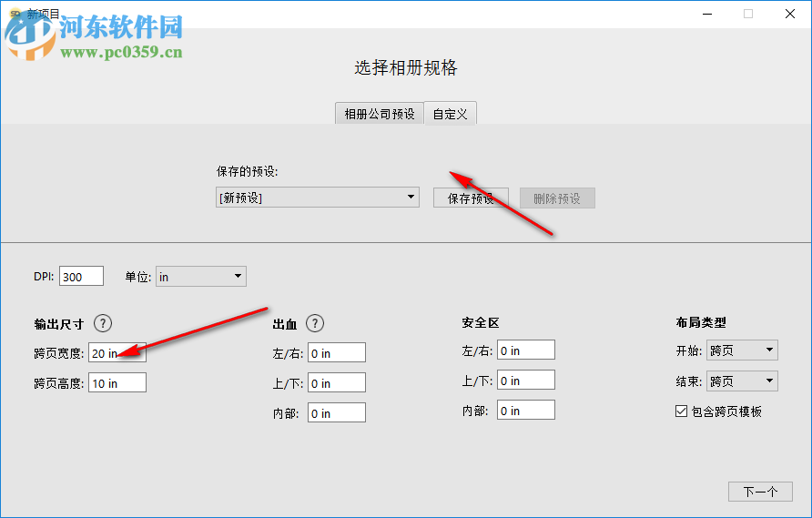Close the 新项目 window
812x518 pixels.
(790, 14)
